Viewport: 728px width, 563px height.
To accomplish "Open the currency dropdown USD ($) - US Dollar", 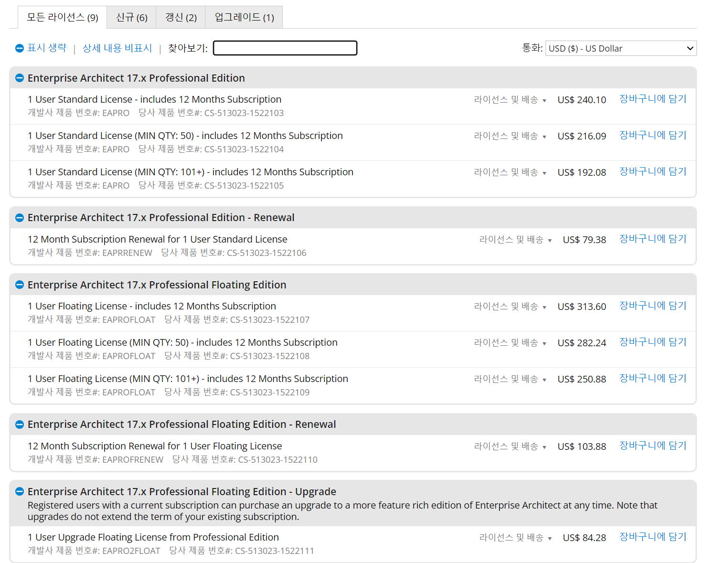I will [x=621, y=48].
